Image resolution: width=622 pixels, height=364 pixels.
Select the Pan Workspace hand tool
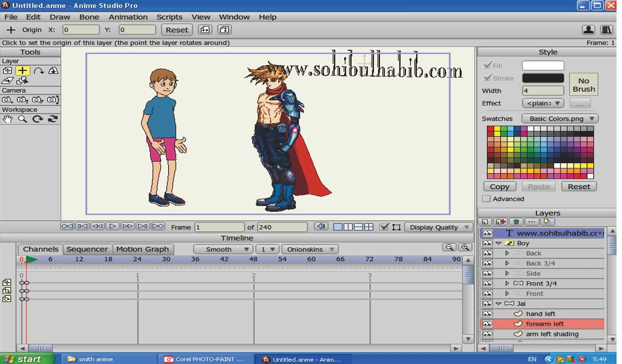[7, 119]
